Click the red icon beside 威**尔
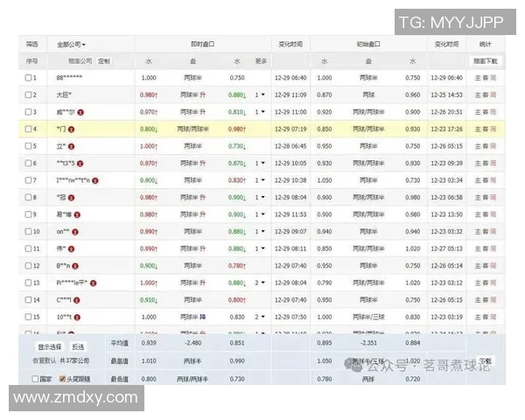525x420 pixels. [80, 113]
